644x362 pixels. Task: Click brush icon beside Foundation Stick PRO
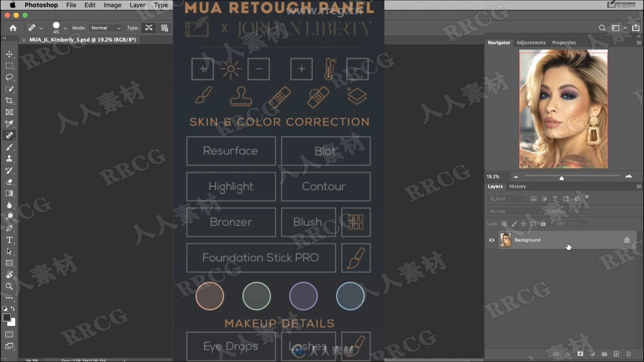pos(356,258)
